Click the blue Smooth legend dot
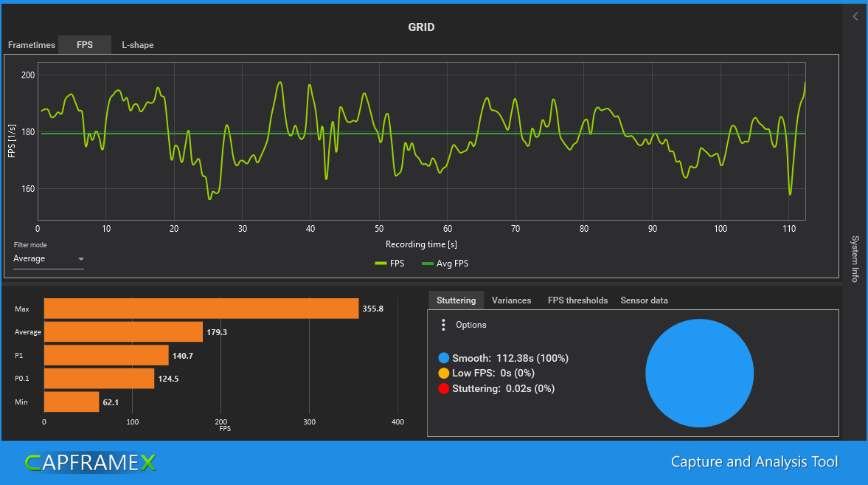The image size is (868, 485). tap(443, 358)
